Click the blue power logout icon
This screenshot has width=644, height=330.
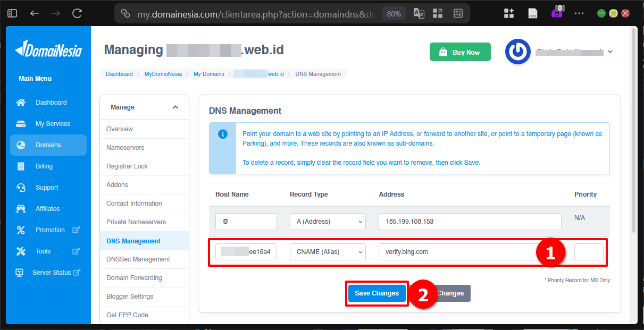tap(517, 52)
